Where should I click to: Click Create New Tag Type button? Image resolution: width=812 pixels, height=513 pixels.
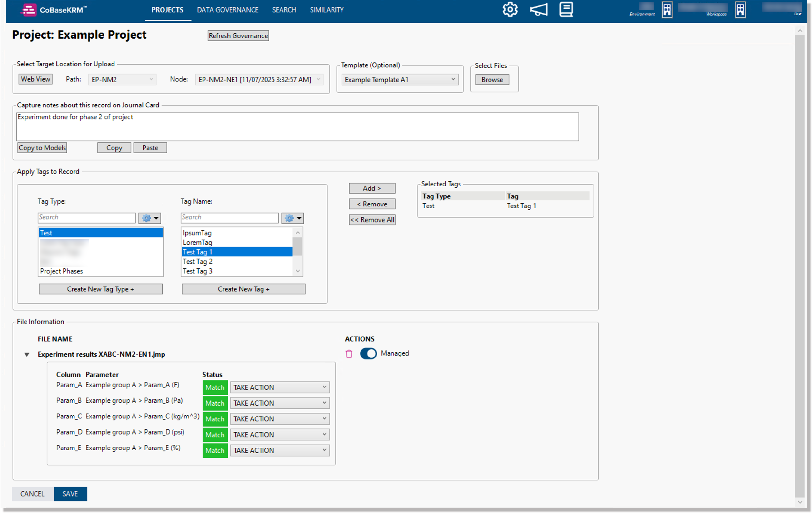(x=100, y=289)
